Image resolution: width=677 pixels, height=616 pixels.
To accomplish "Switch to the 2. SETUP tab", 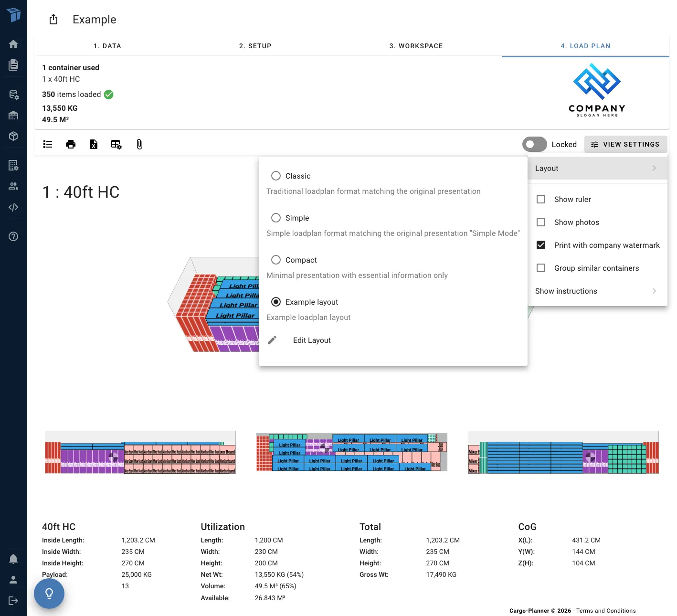I will 255,45.
